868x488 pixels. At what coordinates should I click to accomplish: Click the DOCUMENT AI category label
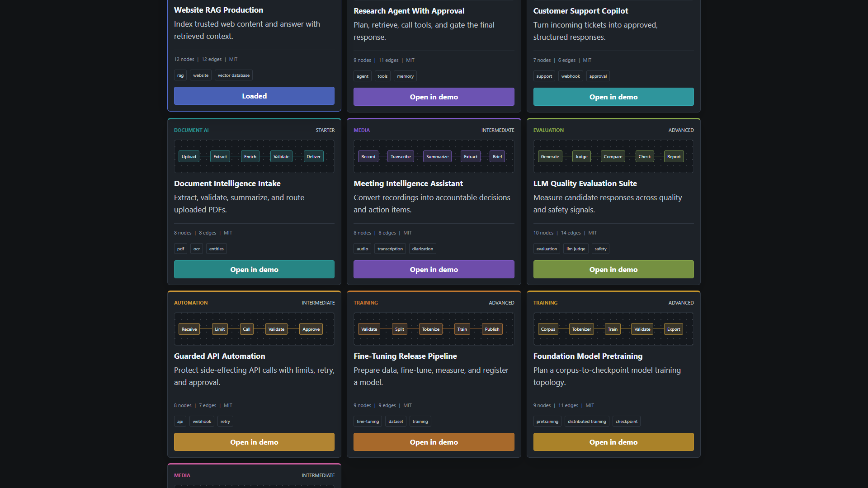[191, 130]
